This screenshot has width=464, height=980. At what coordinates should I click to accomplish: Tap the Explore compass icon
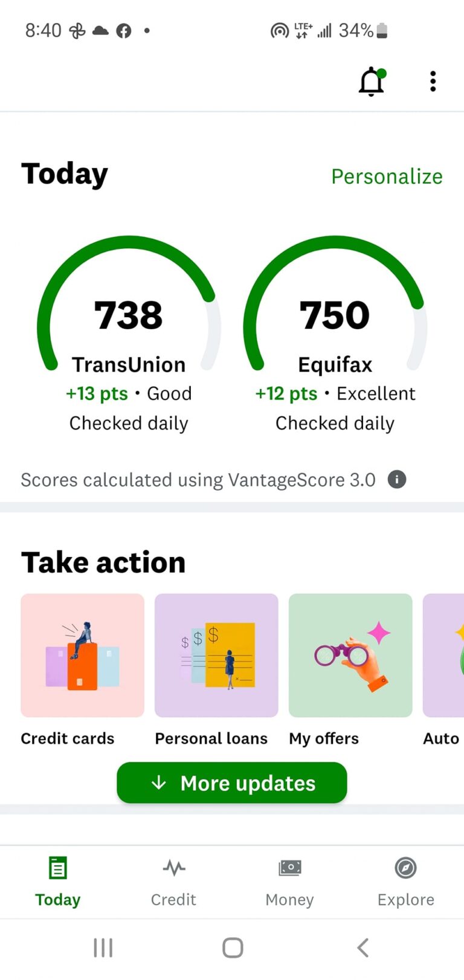point(406,868)
